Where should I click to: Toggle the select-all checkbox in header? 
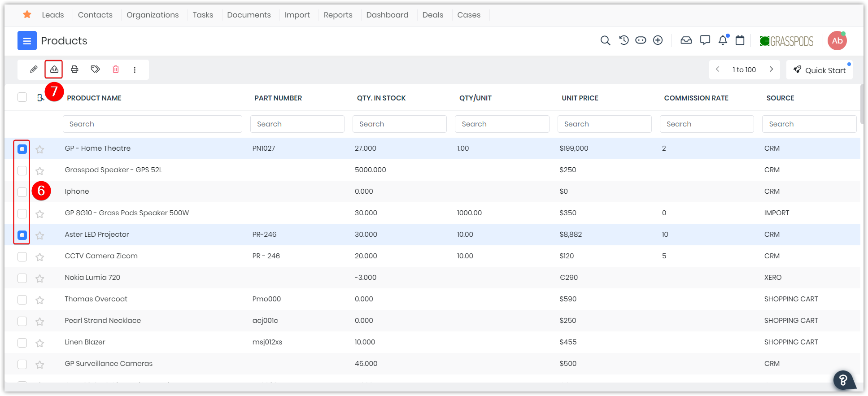22,97
